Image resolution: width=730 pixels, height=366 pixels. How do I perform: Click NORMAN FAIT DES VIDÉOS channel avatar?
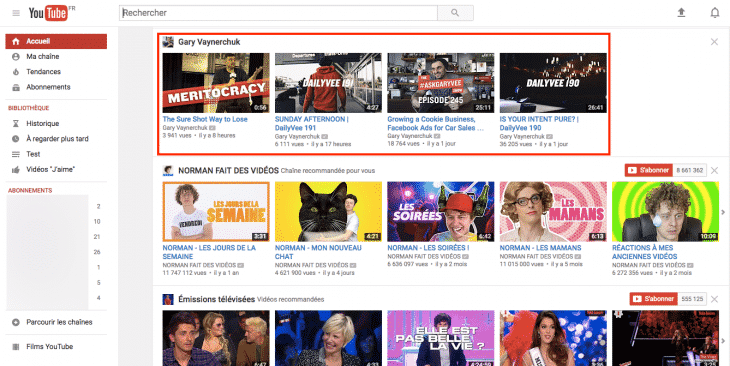(168, 170)
